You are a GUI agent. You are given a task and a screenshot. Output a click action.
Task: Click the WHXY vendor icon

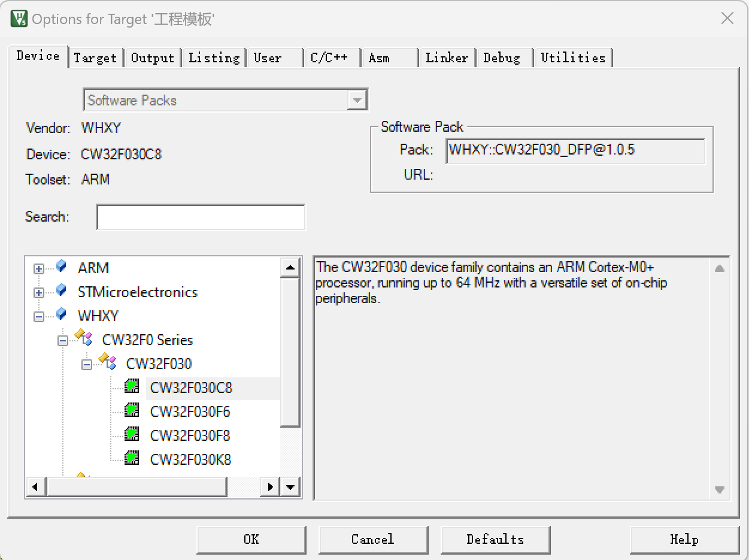coord(60,314)
